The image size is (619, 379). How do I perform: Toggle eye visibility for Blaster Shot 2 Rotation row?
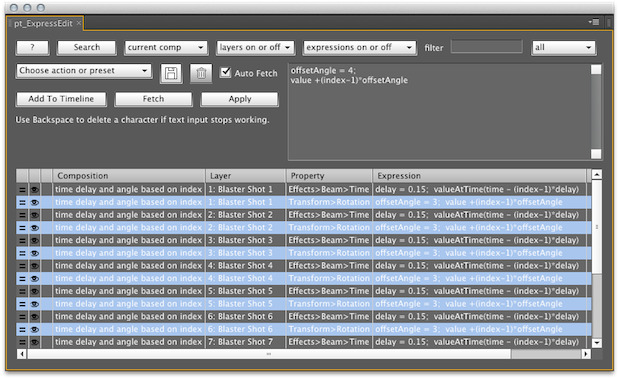[x=35, y=228]
